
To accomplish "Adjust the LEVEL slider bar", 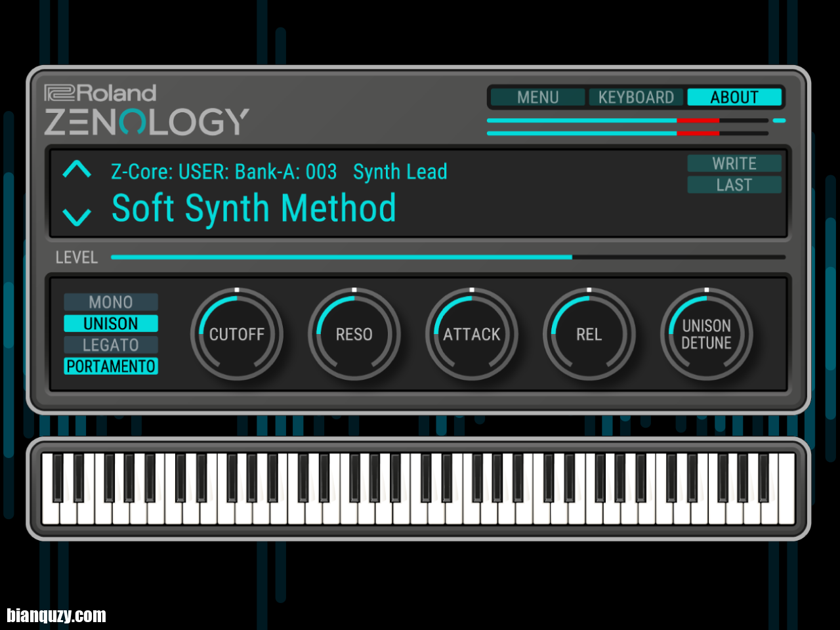I will [448, 257].
